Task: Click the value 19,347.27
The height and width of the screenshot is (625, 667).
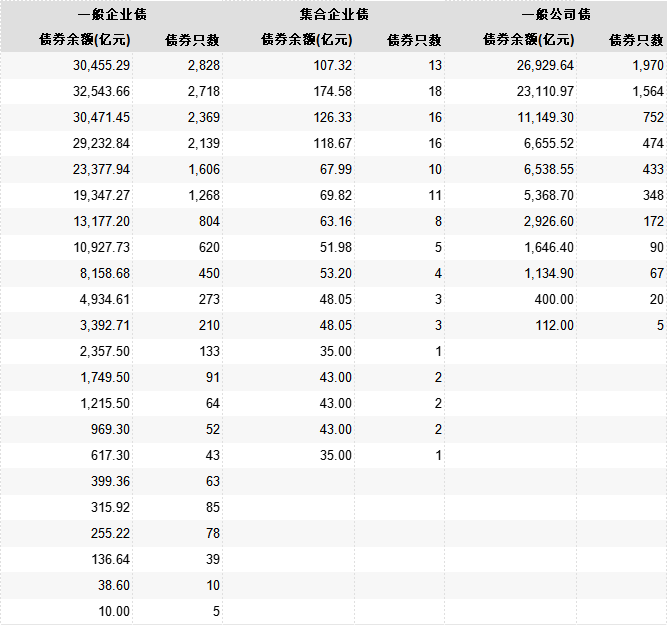Action: [x=101, y=195]
